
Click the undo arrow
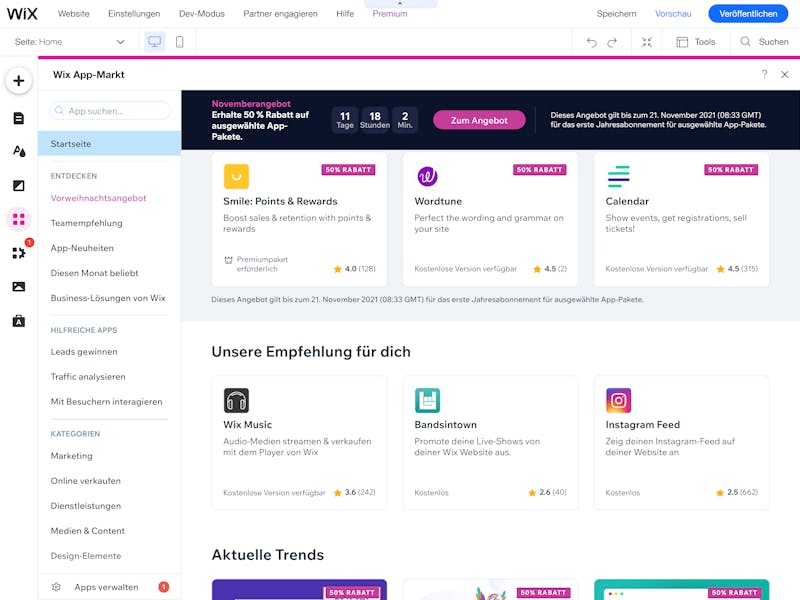[x=591, y=42]
